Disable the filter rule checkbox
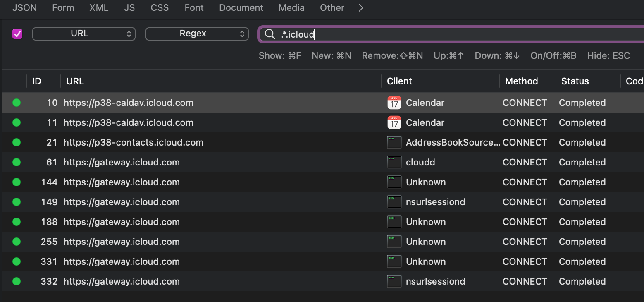The image size is (644, 302). 17,34
